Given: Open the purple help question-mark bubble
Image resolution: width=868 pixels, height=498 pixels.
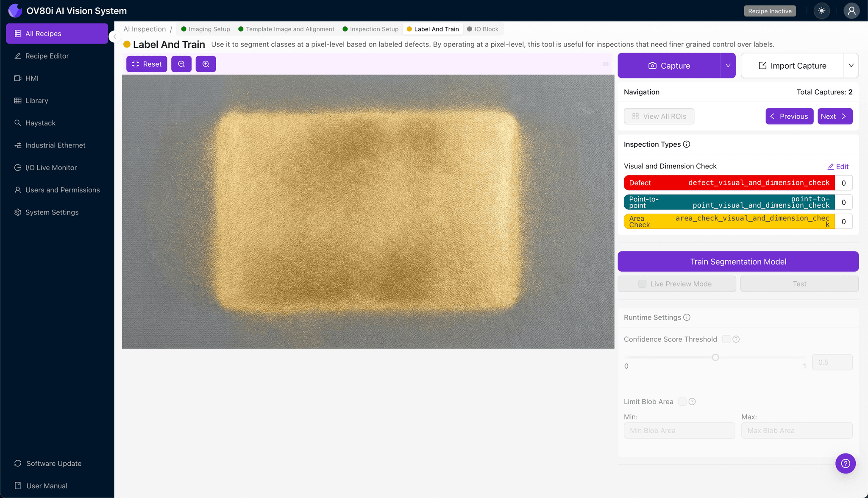Looking at the screenshot, I should [845, 463].
